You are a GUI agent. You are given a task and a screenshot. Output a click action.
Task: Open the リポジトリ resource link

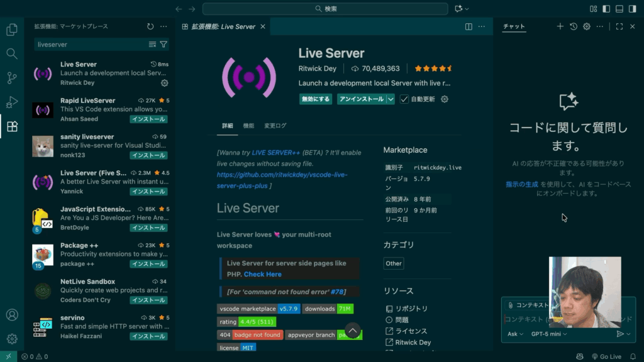point(411,309)
